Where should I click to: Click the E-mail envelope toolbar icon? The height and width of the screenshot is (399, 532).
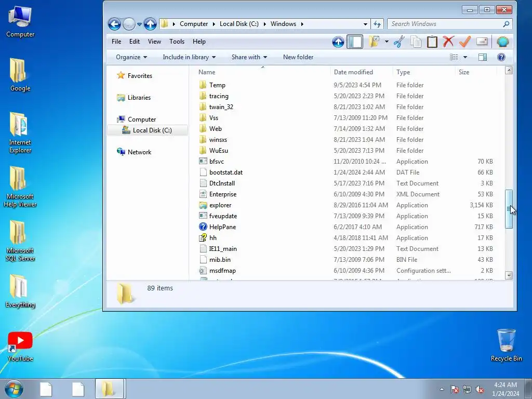coord(482,42)
